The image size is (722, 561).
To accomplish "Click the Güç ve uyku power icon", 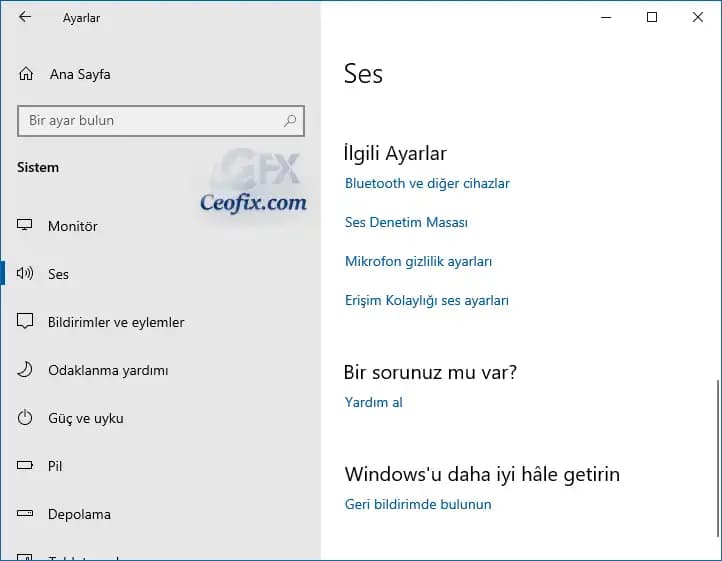I will coord(26,418).
